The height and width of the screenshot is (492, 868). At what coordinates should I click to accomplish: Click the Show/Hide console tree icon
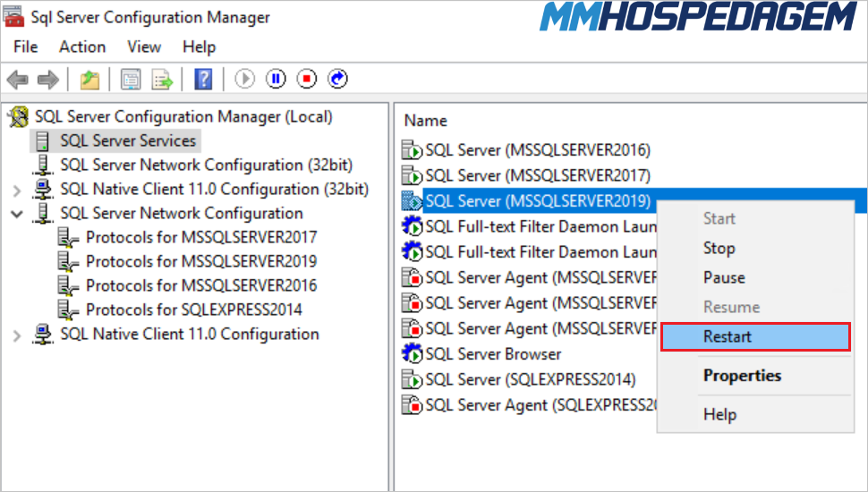131,79
